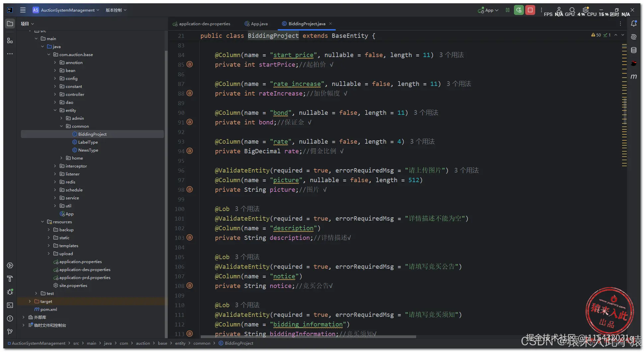Click the green rerun App button
Screen dimensions: 644x352
coord(519,10)
